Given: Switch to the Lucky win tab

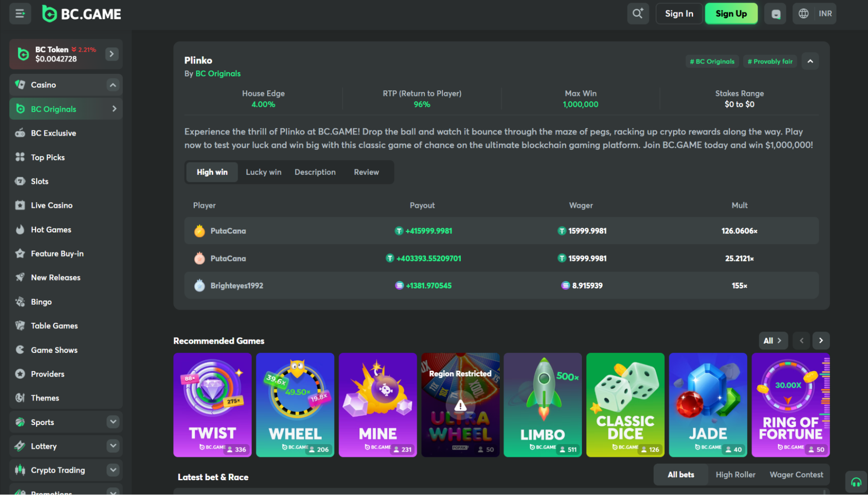Looking at the screenshot, I should [x=264, y=172].
